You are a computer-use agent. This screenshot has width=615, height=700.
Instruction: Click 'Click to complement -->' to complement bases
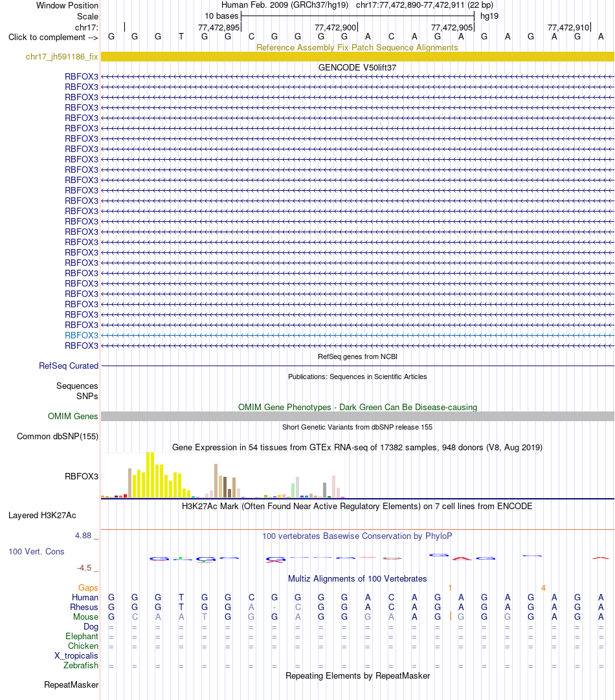click(53, 38)
